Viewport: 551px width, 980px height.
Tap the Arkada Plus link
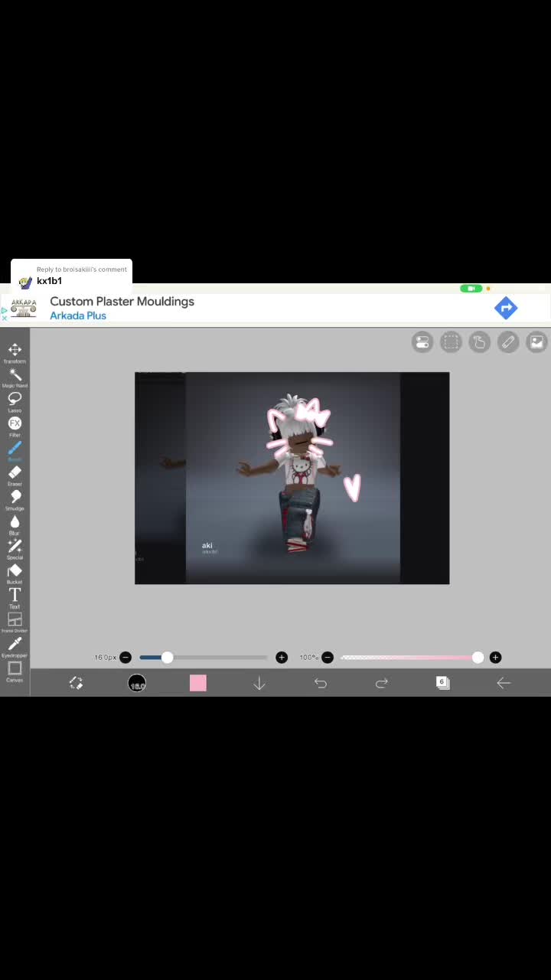[x=78, y=315]
